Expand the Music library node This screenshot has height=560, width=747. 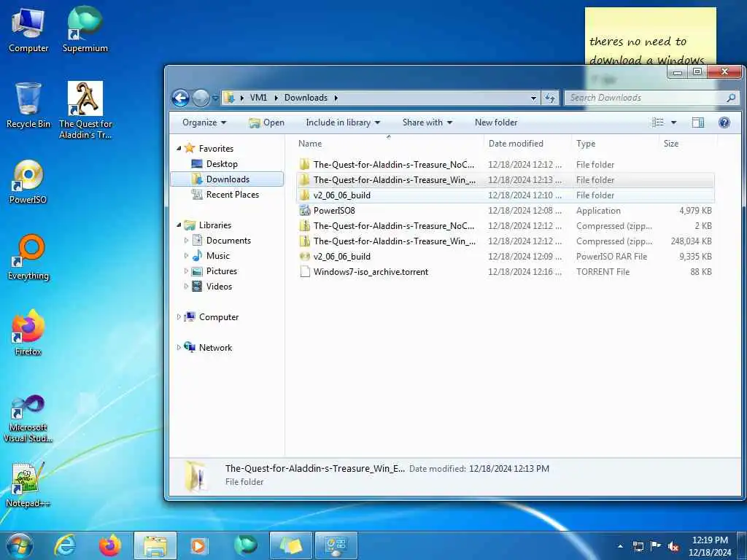tap(186, 256)
